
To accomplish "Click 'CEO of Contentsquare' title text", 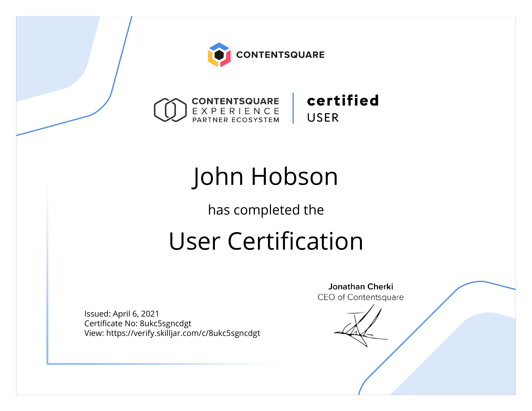I will tap(361, 297).
